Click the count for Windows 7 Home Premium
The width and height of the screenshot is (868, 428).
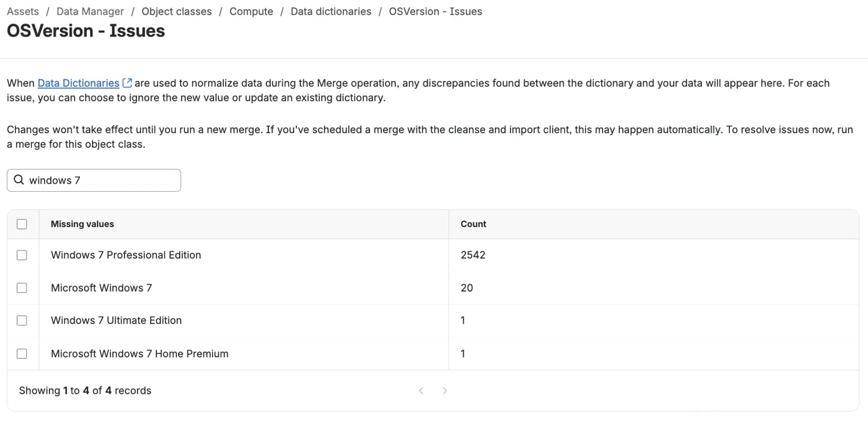point(463,354)
